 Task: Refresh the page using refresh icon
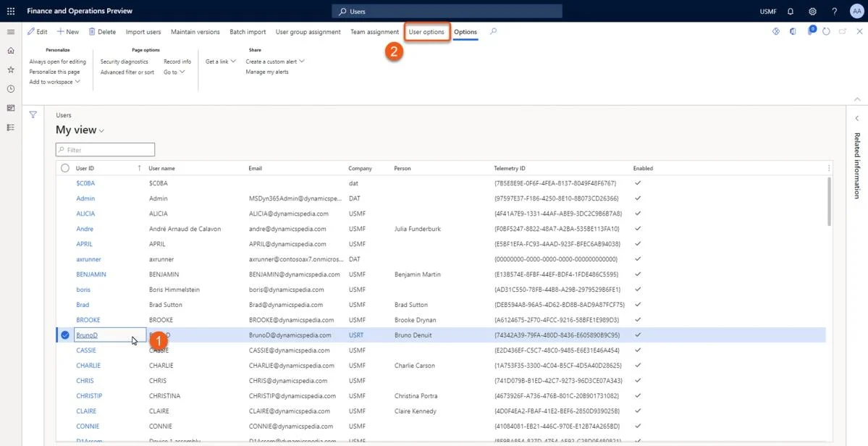pyautogui.click(x=826, y=32)
